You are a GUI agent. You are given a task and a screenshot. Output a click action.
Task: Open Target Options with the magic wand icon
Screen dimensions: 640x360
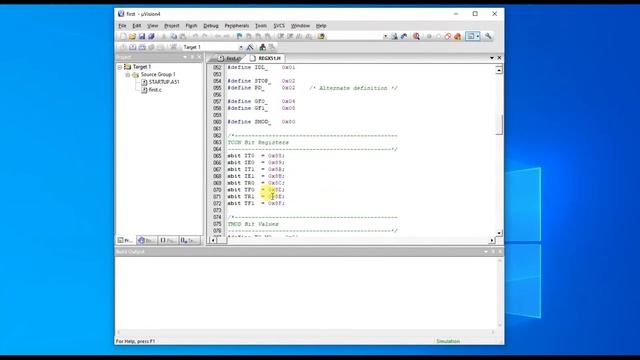pyautogui.click(x=250, y=47)
